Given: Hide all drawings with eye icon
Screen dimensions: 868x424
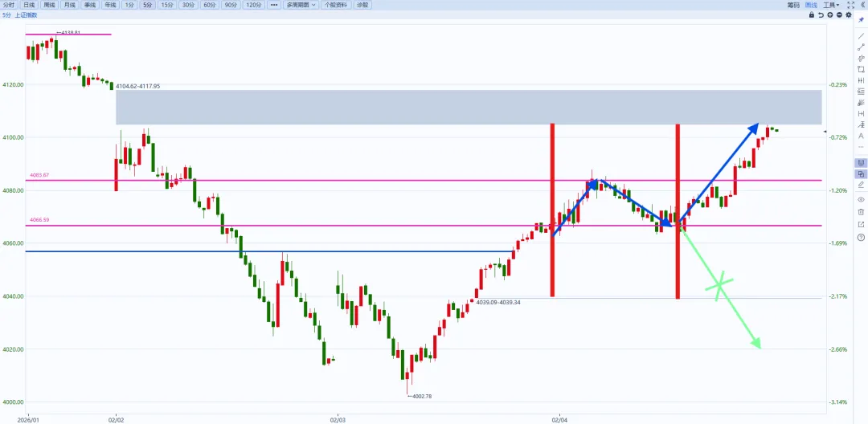Looking at the screenshot, I should [x=861, y=200].
